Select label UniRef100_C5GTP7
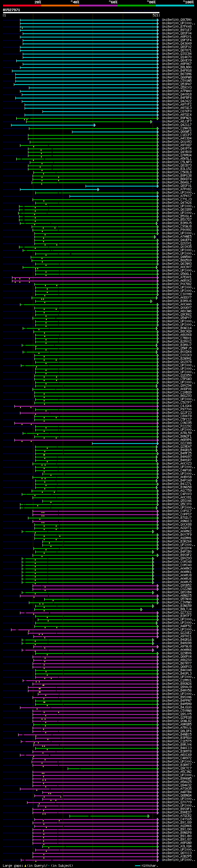Screen dimensions: 197x868 pyautogui.click(x=177, y=403)
